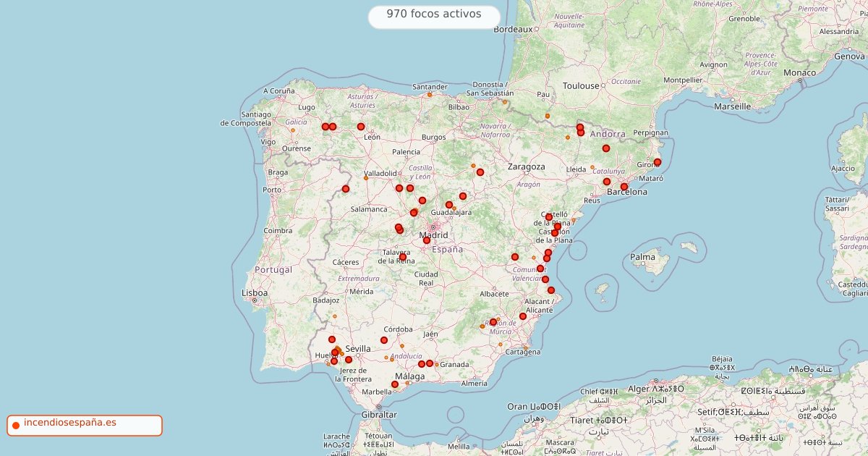The height and width of the screenshot is (456, 868).
Task: Select the red fire marker northwest of Zaragoza
Action: [x=480, y=172]
